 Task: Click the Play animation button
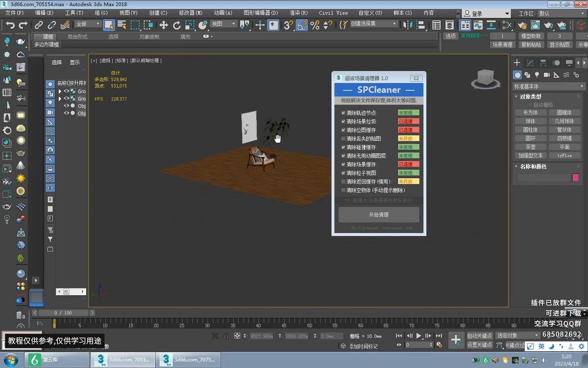[418, 336]
